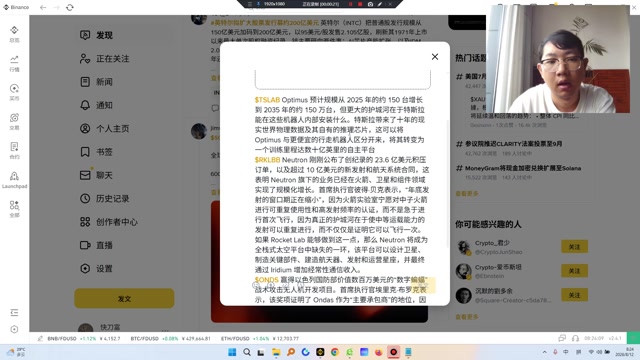Stop the screen recording red square

pyautogui.click(x=360, y=4)
